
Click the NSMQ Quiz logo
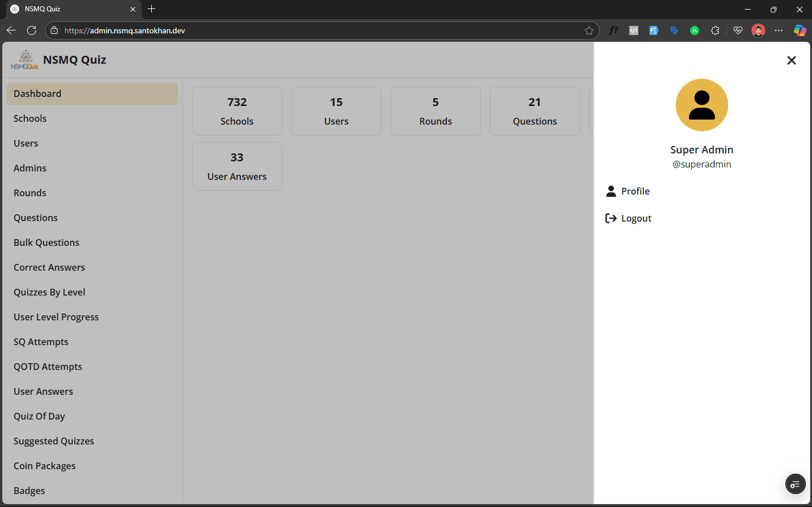click(24, 59)
